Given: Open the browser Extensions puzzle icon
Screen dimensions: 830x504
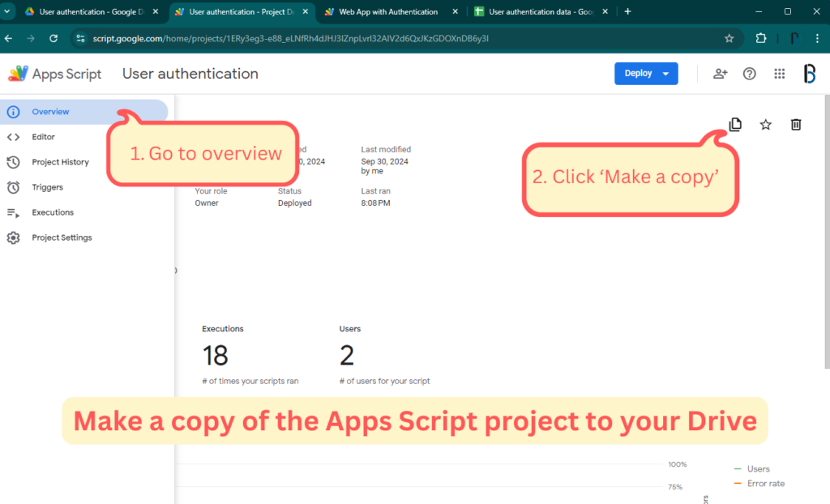Looking at the screenshot, I should [x=760, y=38].
